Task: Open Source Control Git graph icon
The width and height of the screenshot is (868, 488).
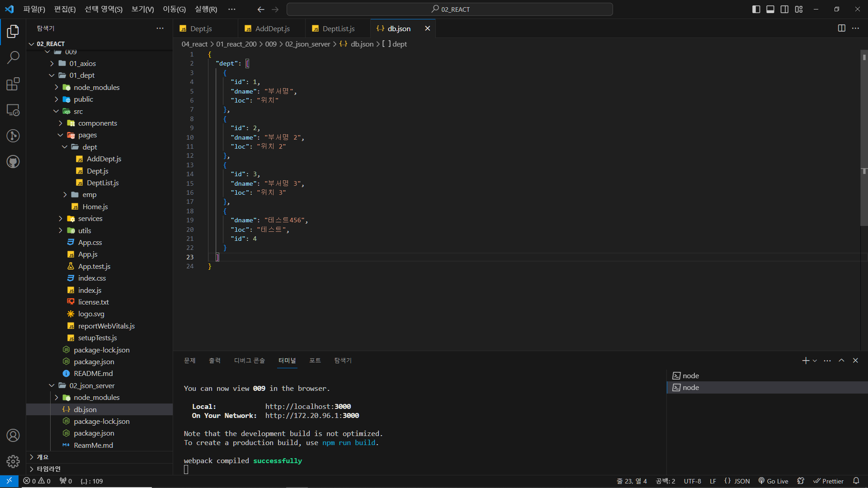Action: point(13,136)
